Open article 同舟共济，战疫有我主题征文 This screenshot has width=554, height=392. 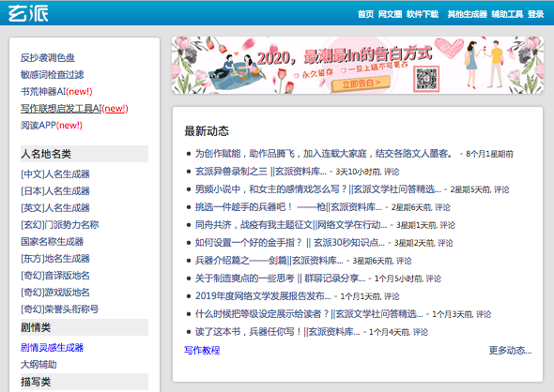click(x=291, y=225)
